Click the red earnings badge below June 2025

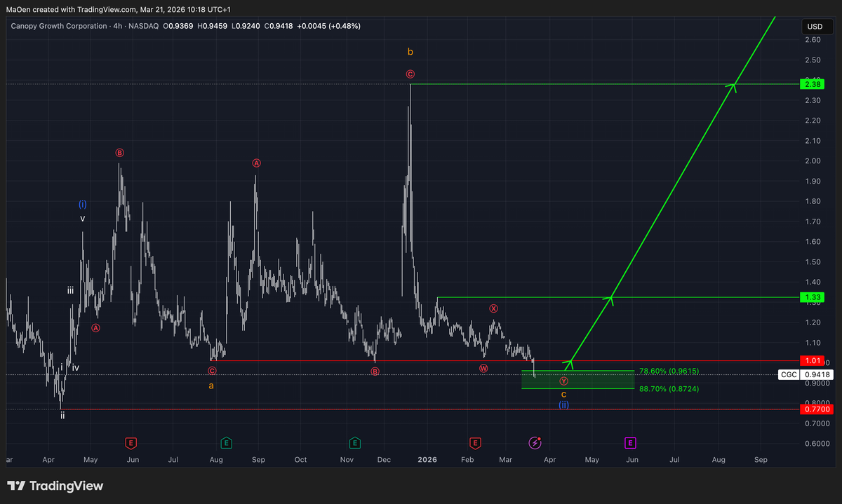coord(131,443)
